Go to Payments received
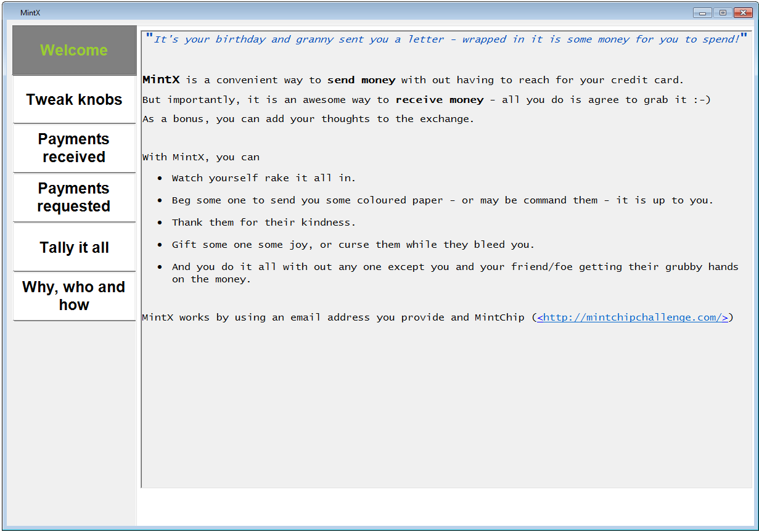The image size is (759, 532). (x=74, y=148)
